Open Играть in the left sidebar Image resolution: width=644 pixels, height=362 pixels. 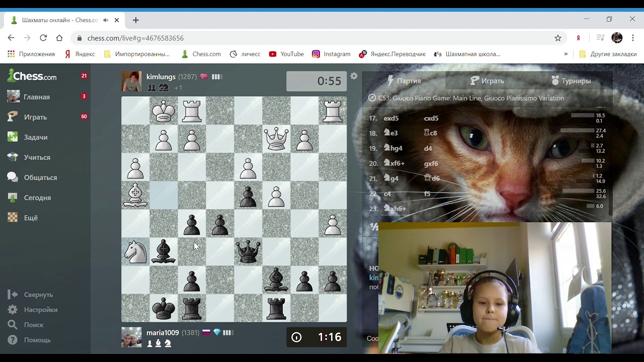coord(35,117)
